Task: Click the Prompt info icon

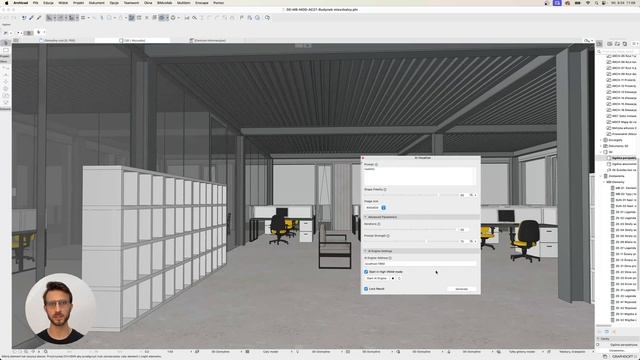Action: [376, 164]
